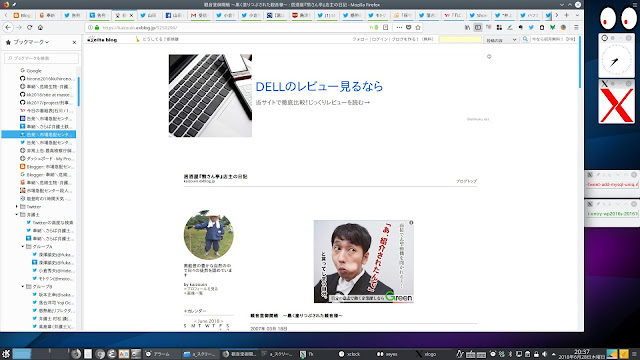This screenshot has height=360, width=640.
Task: Click the blog search magnifier icon
Action: tap(525, 39)
